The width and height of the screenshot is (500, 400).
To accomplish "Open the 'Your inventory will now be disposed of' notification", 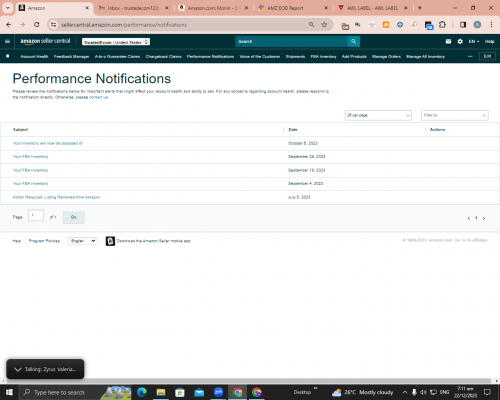I will tap(48, 143).
